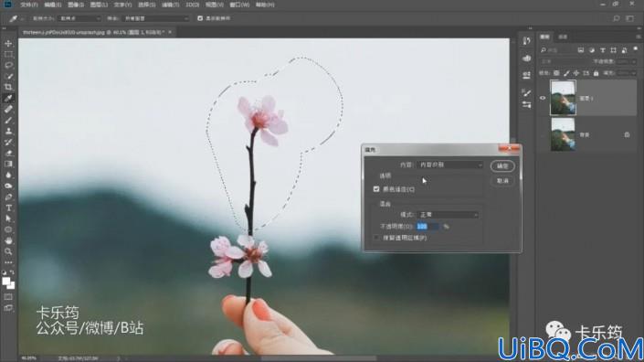This screenshot has height=362, width=644.
Task: Select the History Brush tool
Action: tap(8, 143)
